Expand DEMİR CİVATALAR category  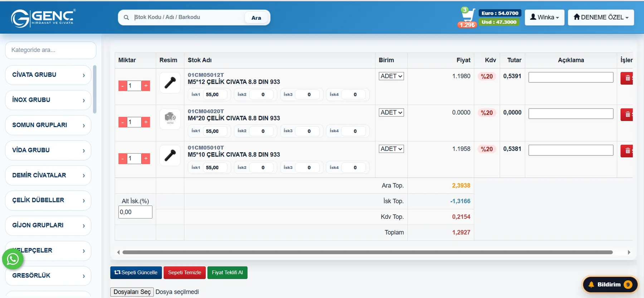(48, 175)
